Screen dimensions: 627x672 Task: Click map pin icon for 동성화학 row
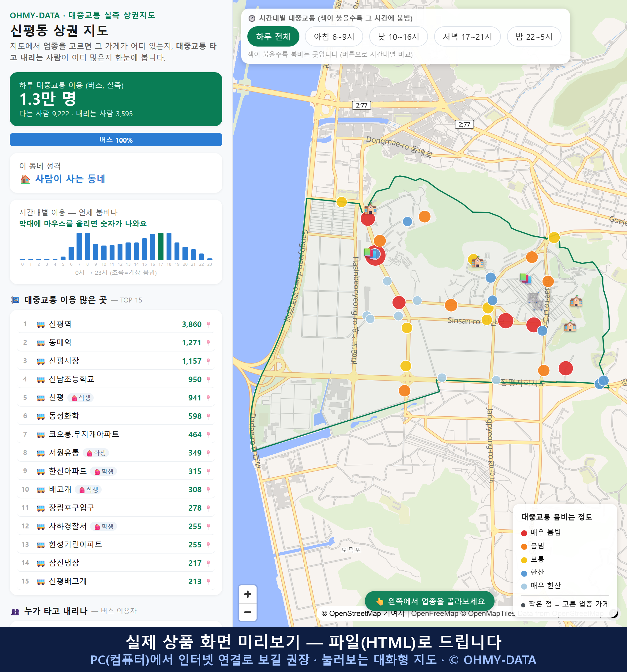tap(208, 416)
